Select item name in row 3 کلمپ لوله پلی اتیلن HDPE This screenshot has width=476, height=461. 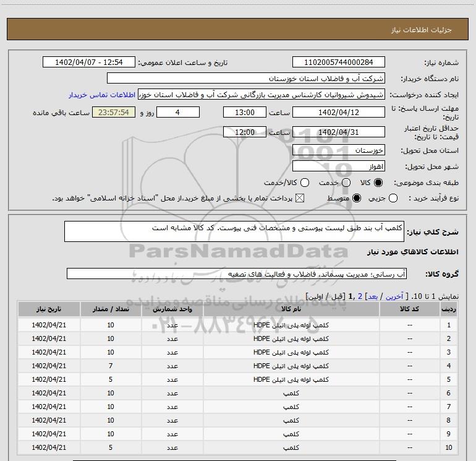(x=291, y=352)
